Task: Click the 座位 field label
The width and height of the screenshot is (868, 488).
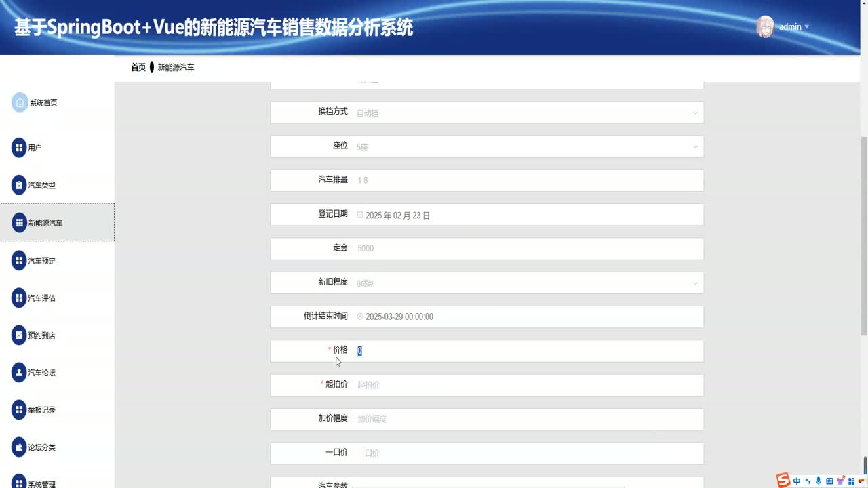Action: point(340,146)
